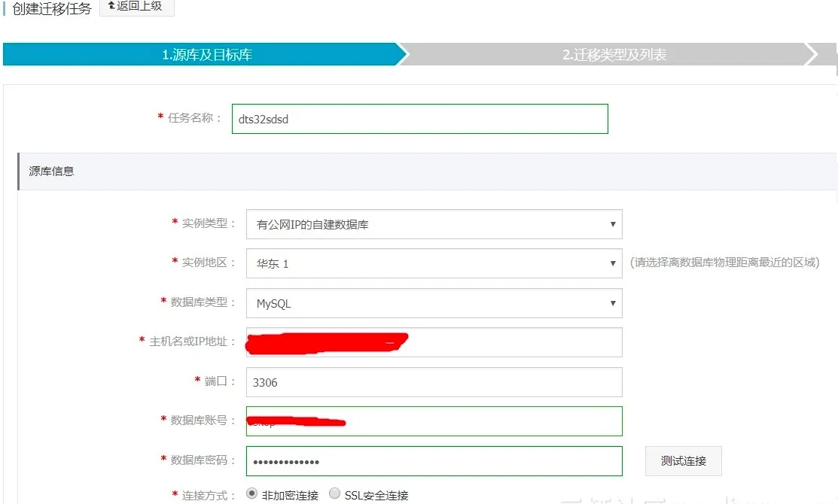Click the 数据库账号 account field

tap(482, 421)
